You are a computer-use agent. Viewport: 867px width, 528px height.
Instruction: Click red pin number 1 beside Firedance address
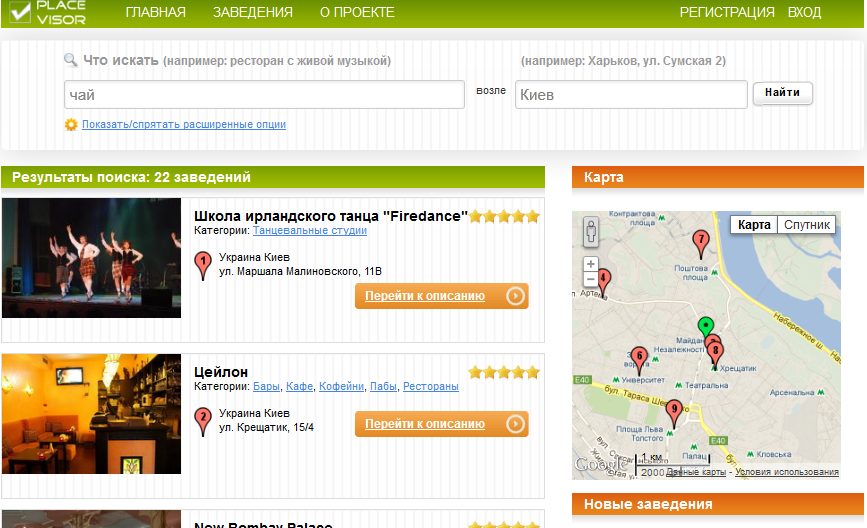[x=203, y=265]
